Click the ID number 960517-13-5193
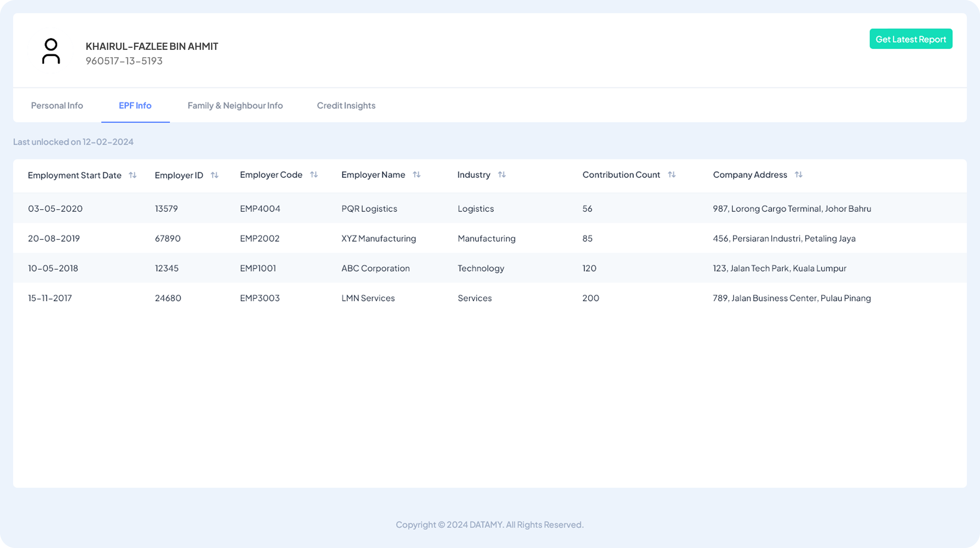This screenshot has width=980, height=548. tap(124, 61)
